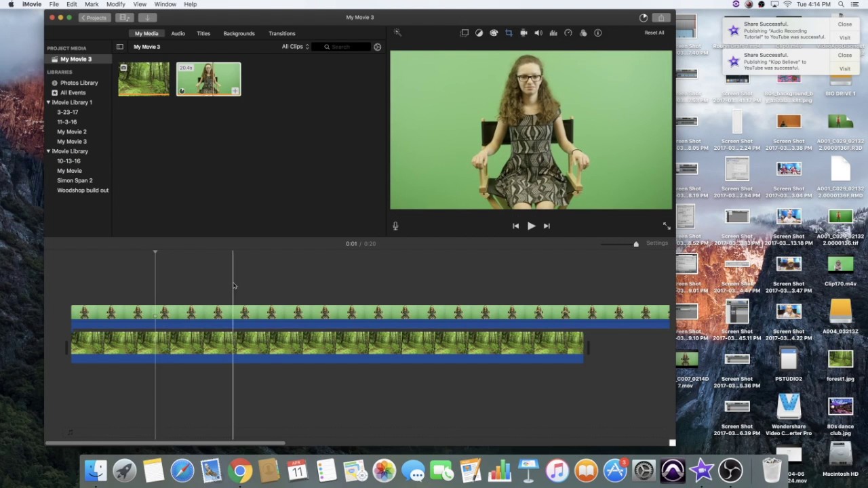Open the Mark menu
The image size is (868, 488).
[92, 4]
